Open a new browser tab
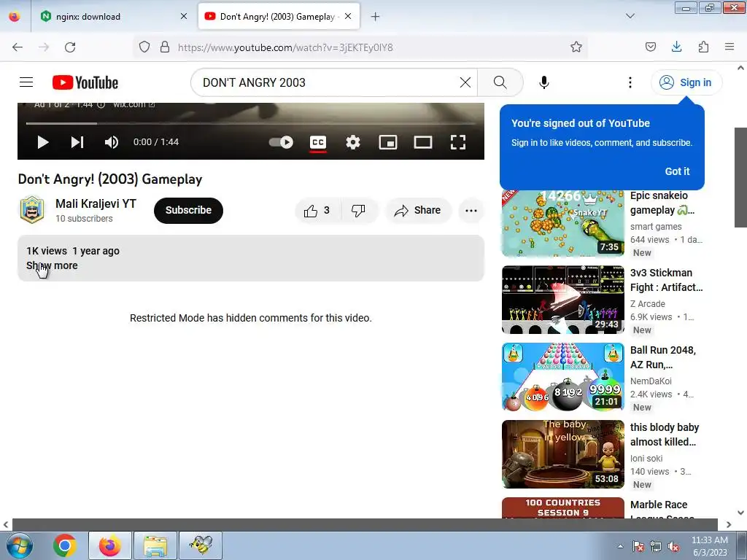The width and height of the screenshot is (747, 560). [x=376, y=17]
